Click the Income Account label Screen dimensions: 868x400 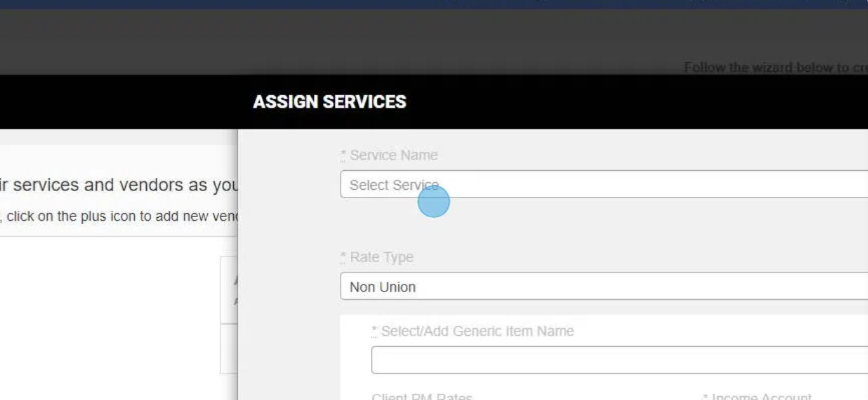pos(761,397)
